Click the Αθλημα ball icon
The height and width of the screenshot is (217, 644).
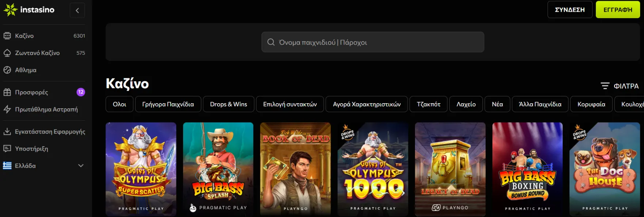click(x=7, y=70)
